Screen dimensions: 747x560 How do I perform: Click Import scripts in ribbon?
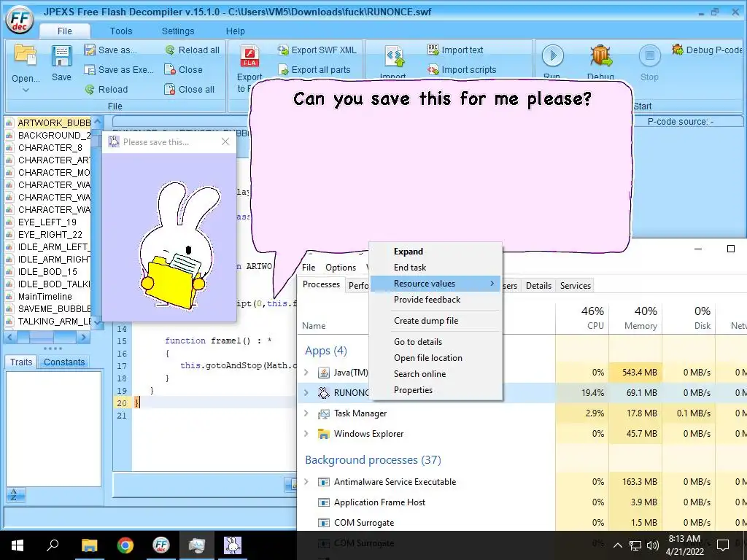coord(462,69)
